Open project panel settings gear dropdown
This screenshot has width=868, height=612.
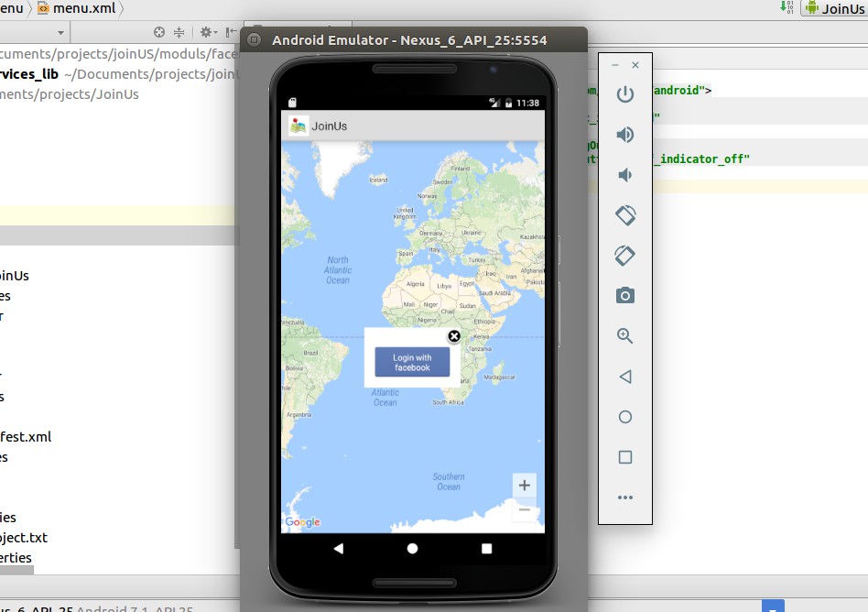click(210, 32)
